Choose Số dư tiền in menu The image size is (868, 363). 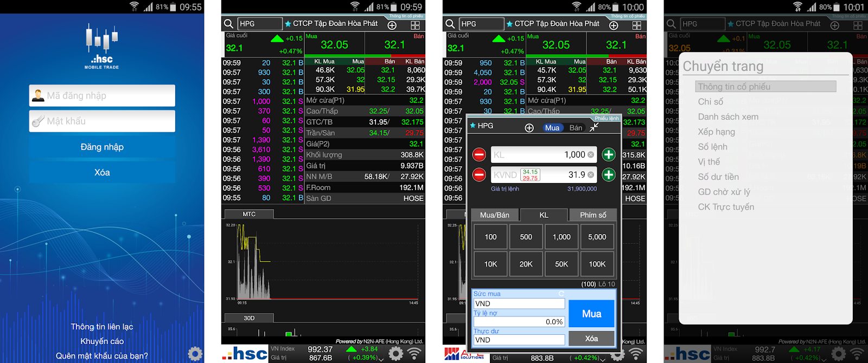pos(718,177)
